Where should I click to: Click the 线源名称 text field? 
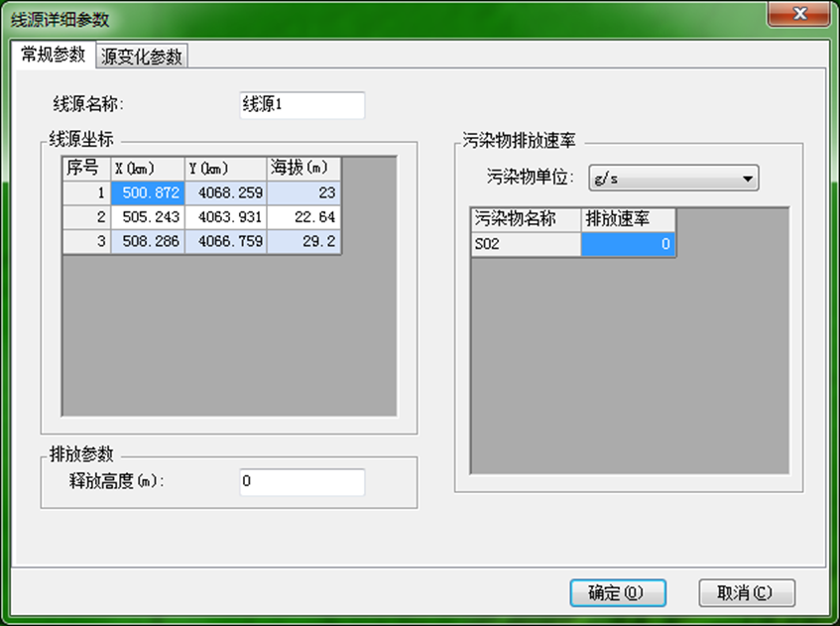301,105
